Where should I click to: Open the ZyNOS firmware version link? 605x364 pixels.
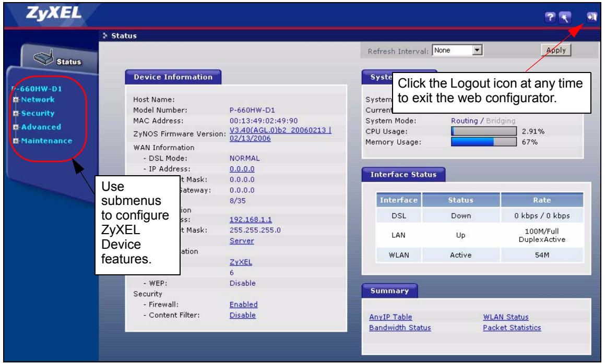[280, 134]
